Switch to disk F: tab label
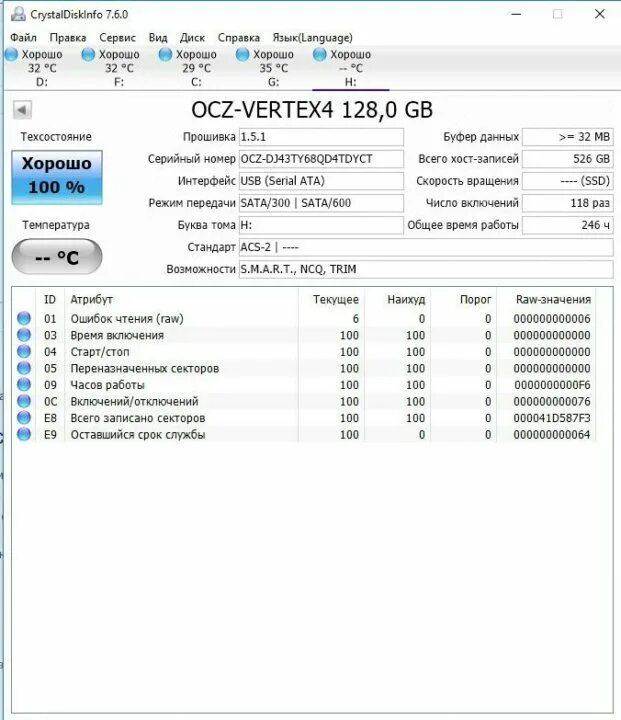 coord(119,82)
